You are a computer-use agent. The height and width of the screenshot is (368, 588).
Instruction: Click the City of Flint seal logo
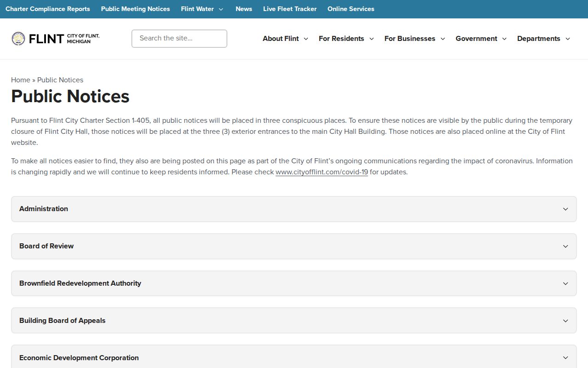point(18,39)
